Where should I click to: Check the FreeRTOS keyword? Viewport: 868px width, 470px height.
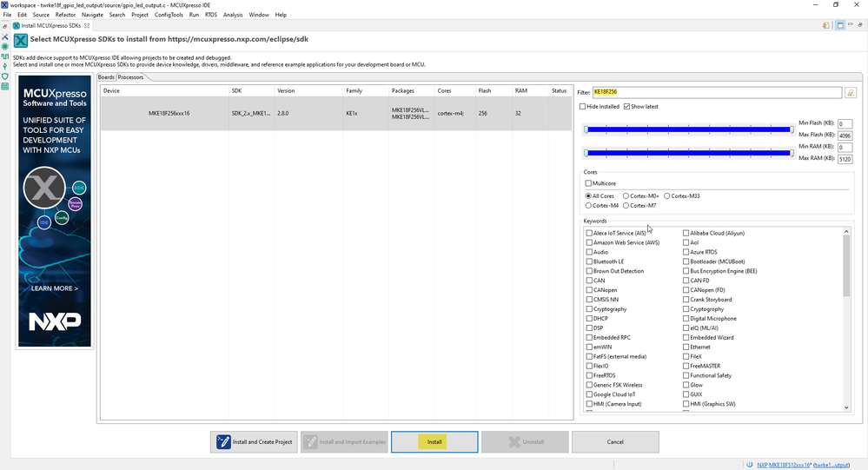pos(589,375)
